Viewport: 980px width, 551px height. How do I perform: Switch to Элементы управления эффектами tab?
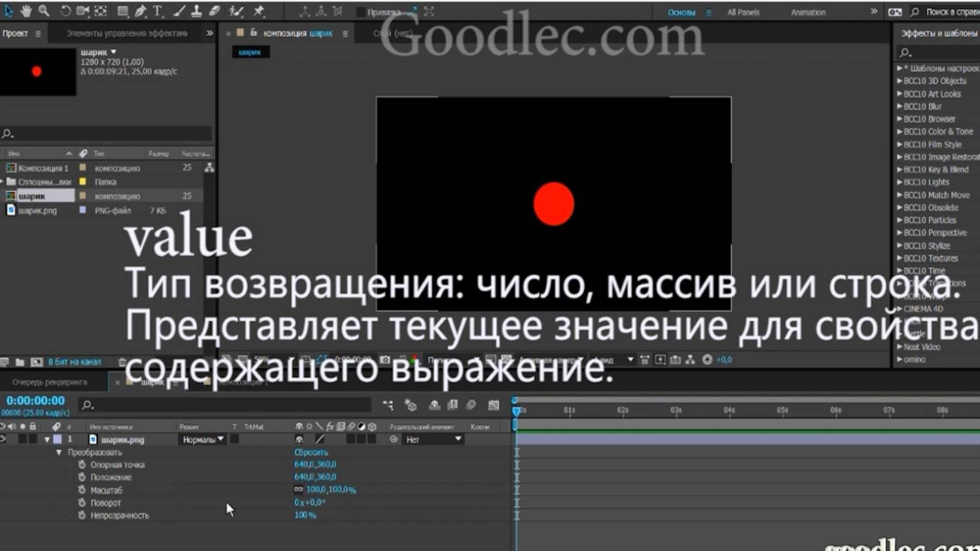point(127,34)
